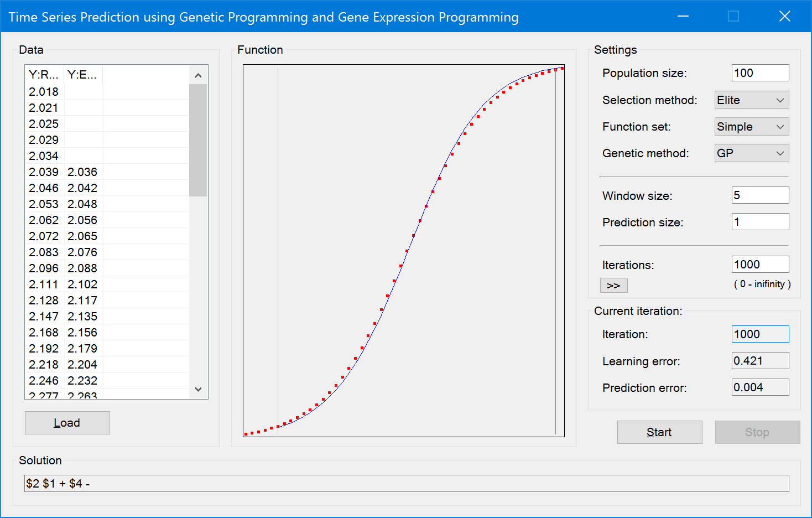Select the row showing 2.039
Screen dimensions: 812x518
click(x=107, y=172)
